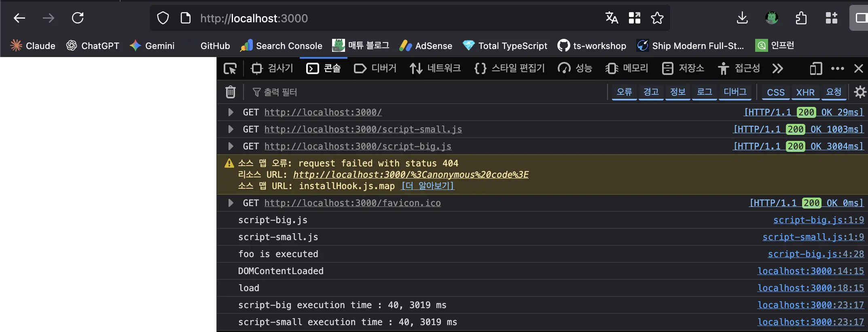The height and width of the screenshot is (332, 868).
Task: Expand the GET favicon.ico request
Action: tap(231, 203)
